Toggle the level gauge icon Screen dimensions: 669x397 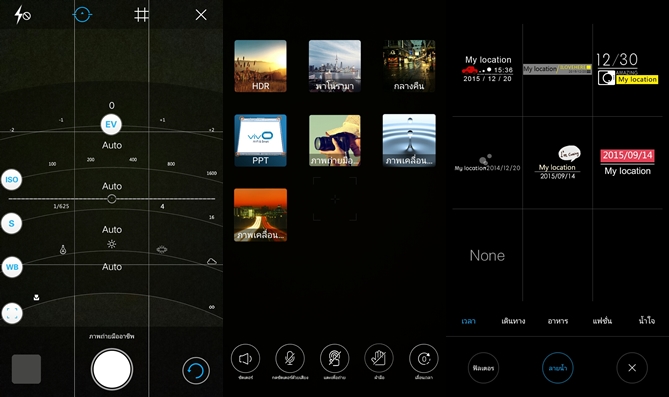(x=82, y=15)
